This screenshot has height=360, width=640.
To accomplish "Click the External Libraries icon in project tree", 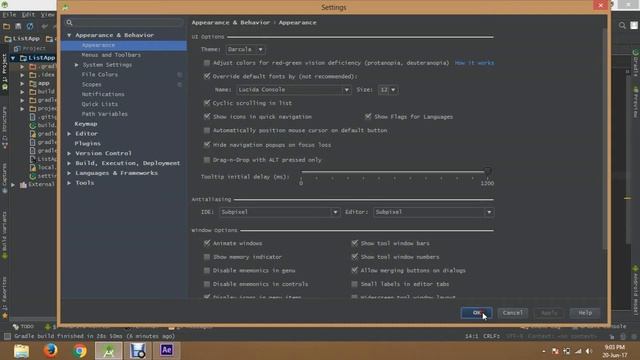I will pos(23,184).
